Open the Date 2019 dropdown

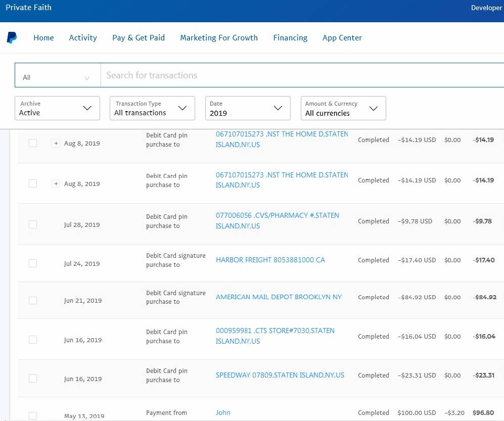tap(248, 108)
